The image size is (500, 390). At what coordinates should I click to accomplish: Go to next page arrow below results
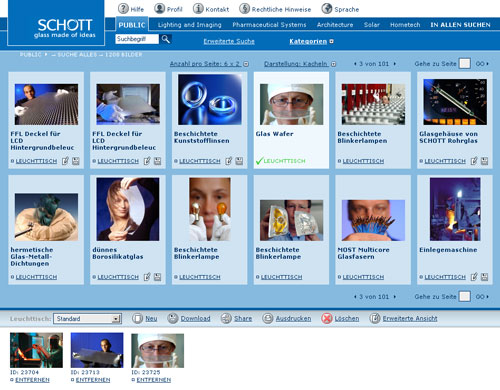pos(395,296)
